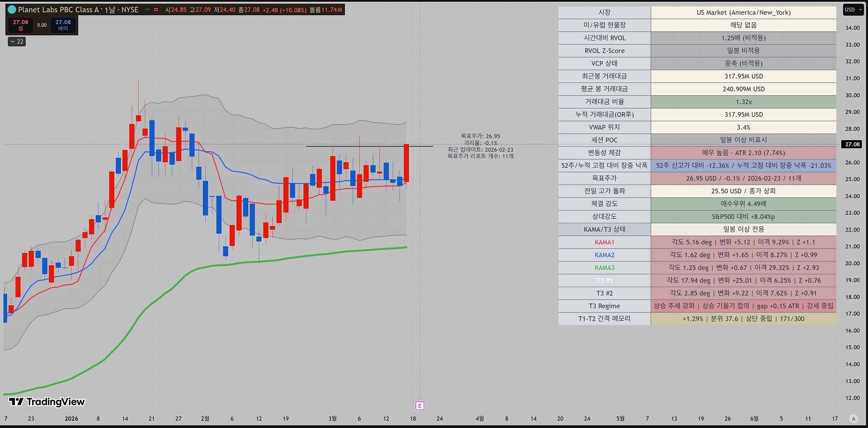The height and width of the screenshot is (428, 868).
Task: Click the 1날 interval label
Action: pos(110,10)
